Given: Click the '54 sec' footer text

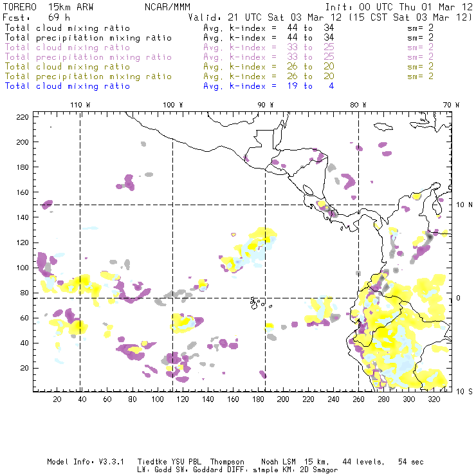Looking at the screenshot, I should click(x=411, y=462).
